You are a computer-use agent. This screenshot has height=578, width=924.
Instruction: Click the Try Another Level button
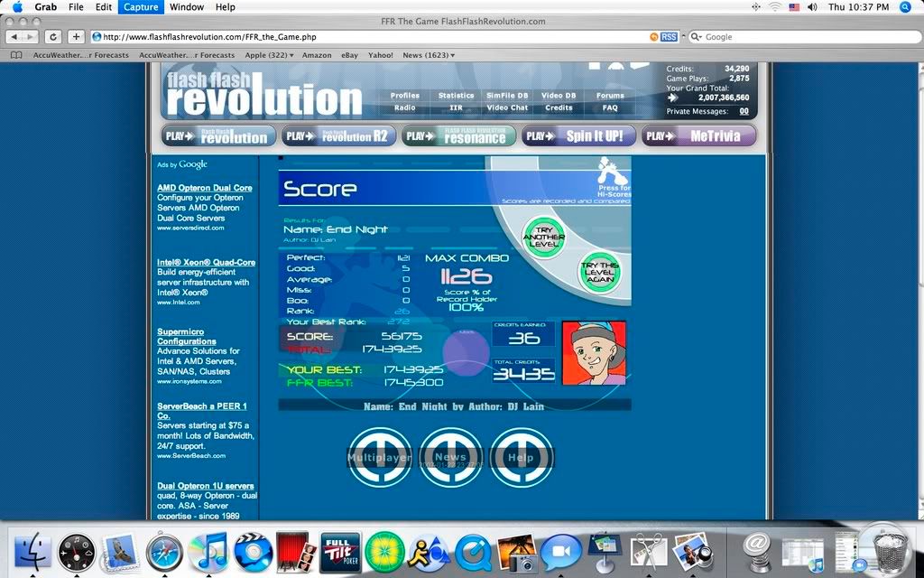(544, 237)
